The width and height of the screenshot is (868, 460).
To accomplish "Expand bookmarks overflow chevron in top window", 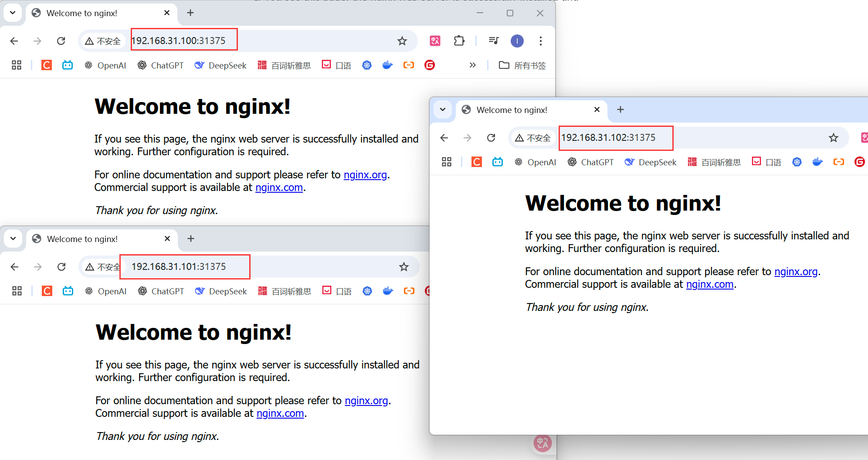I will click(x=472, y=65).
